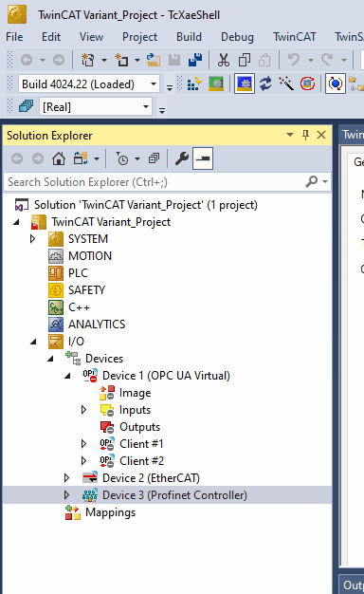The height and width of the screenshot is (594, 364).
Task: Select Client #1 under Device 1
Action: (x=141, y=444)
